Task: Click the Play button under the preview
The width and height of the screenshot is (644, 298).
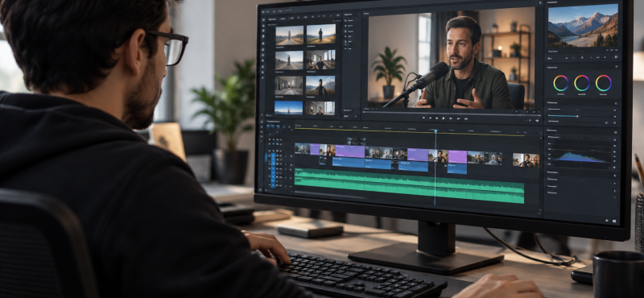Action: [x=444, y=118]
